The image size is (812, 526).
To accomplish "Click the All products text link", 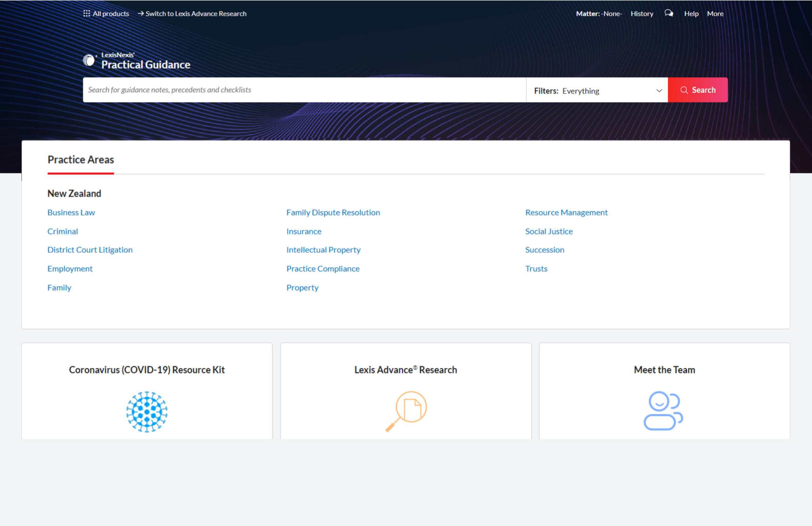I will (111, 13).
